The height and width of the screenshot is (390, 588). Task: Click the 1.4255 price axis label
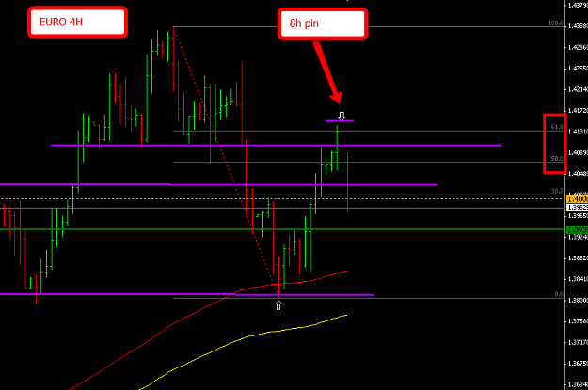[578, 69]
